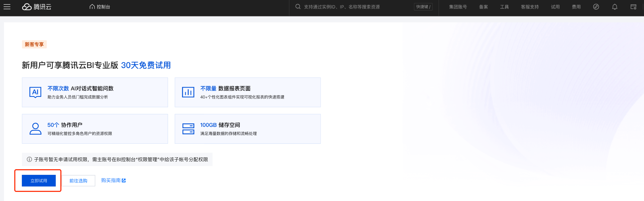Go to 控制台 console home
The height and width of the screenshot is (201, 644).
point(100,7)
